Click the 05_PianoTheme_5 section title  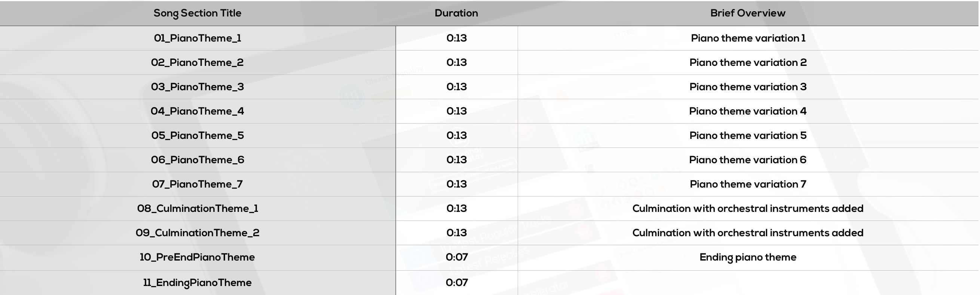197,136
